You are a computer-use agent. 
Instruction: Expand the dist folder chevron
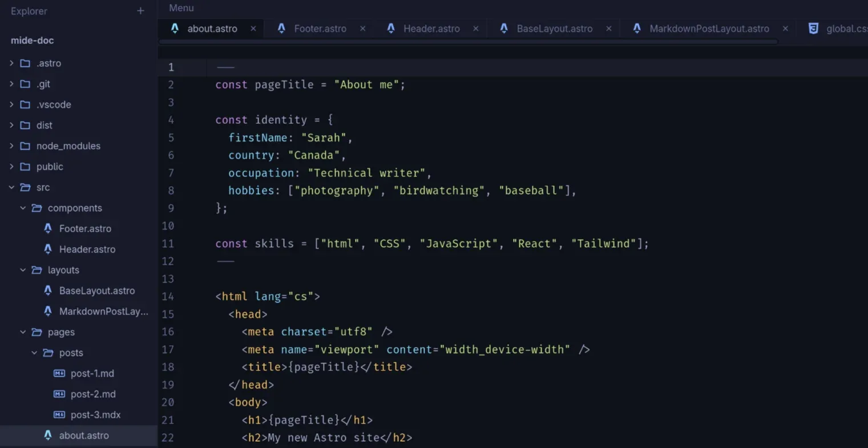pyautogui.click(x=11, y=125)
